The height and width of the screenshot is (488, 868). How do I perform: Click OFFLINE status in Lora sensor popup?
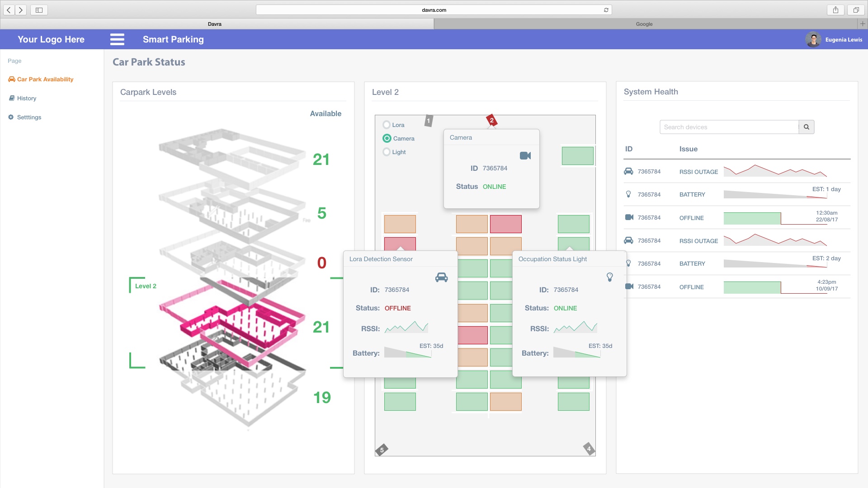398,308
